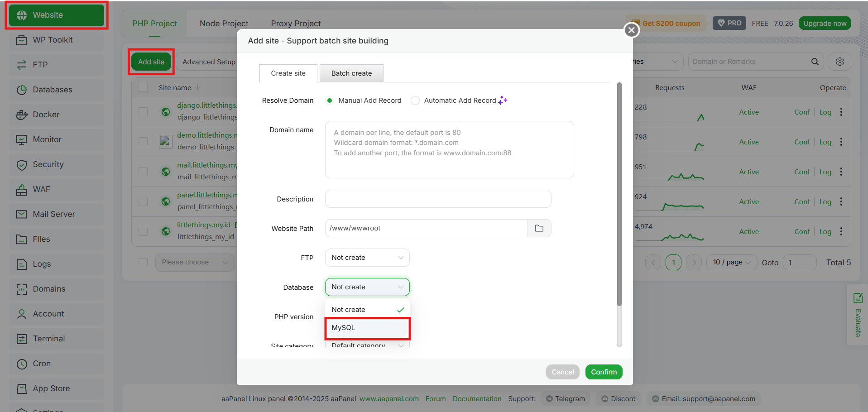Image resolution: width=868 pixels, height=412 pixels.
Task: Check the demo.littlethings site checkbox
Action: 143,142
